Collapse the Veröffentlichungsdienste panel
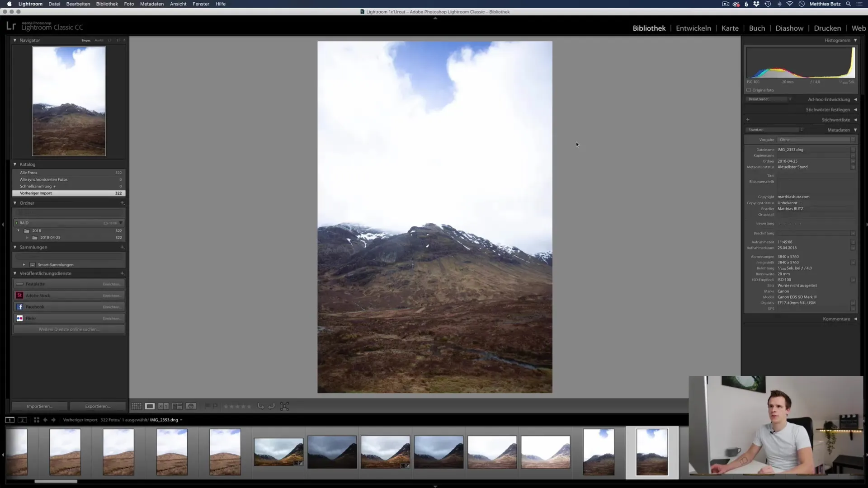This screenshot has height=488, width=868. click(x=15, y=273)
